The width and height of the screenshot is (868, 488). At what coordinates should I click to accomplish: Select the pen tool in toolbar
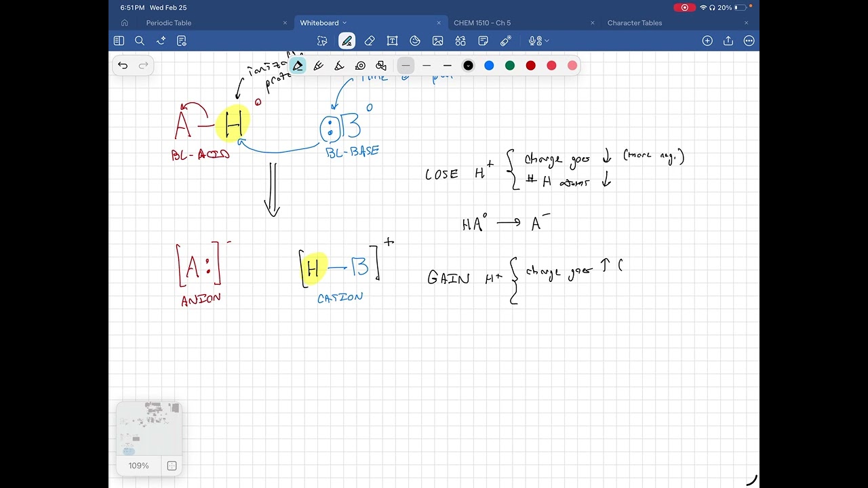tap(347, 41)
